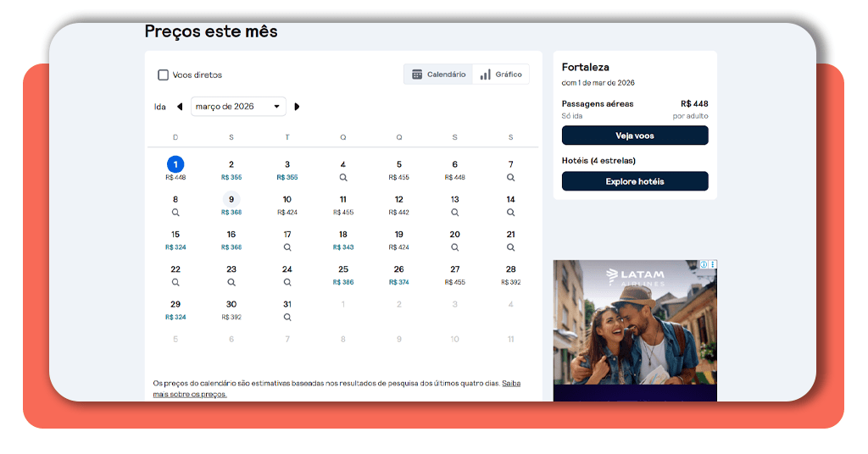Click the search icon under March 20
Screen dimensions: 868x454
click(454, 247)
